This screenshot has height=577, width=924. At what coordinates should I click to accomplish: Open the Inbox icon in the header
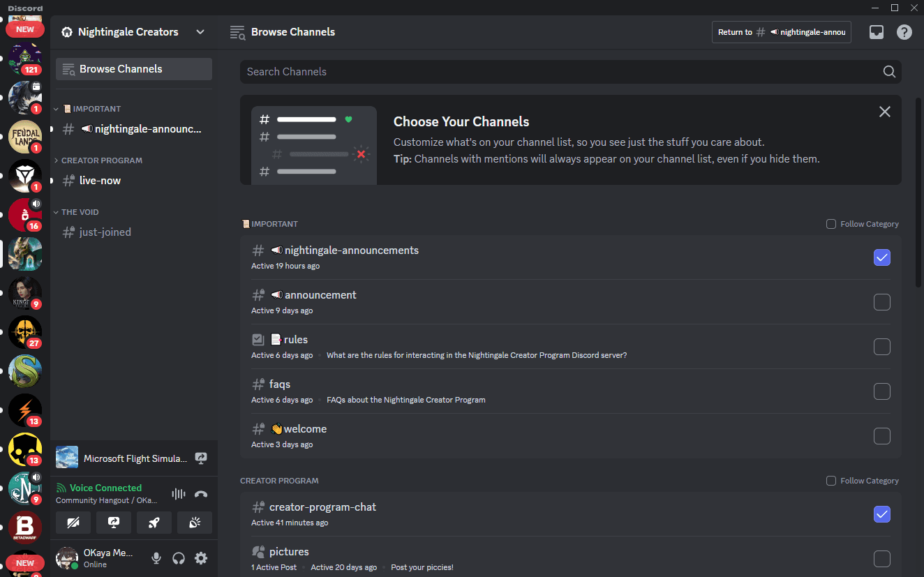[877, 32]
